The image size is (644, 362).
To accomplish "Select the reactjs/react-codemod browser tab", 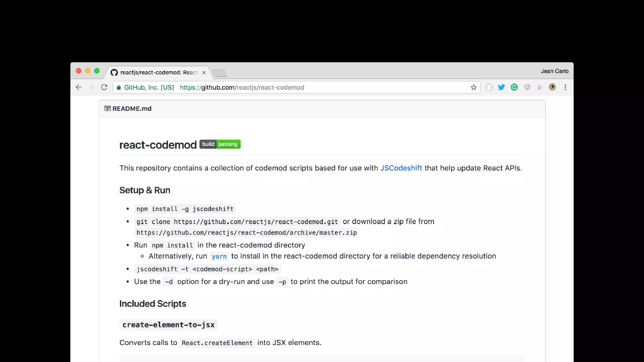I will click(x=159, y=73).
